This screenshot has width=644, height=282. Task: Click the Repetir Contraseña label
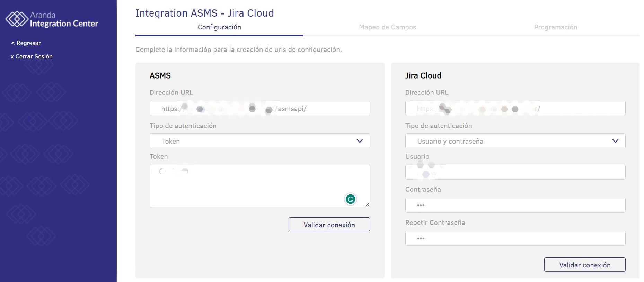(x=435, y=222)
